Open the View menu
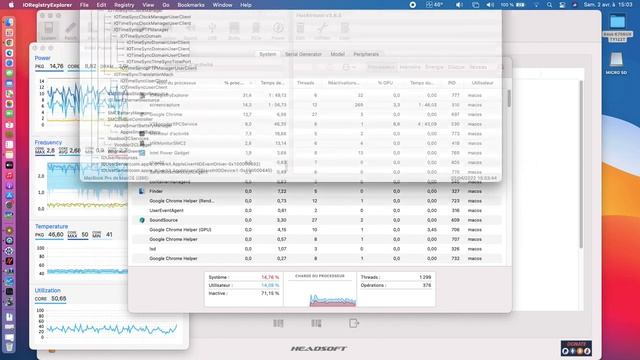 (148, 5)
